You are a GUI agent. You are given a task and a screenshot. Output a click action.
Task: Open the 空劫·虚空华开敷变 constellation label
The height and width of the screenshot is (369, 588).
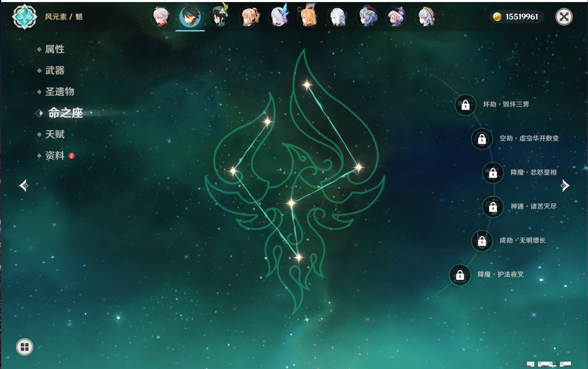pyautogui.click(x=529, y=138)
